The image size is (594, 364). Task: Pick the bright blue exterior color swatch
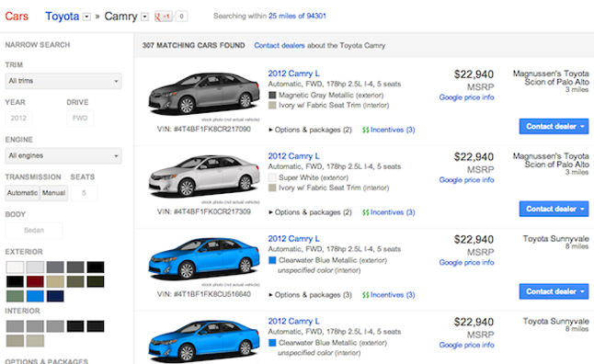35,296
